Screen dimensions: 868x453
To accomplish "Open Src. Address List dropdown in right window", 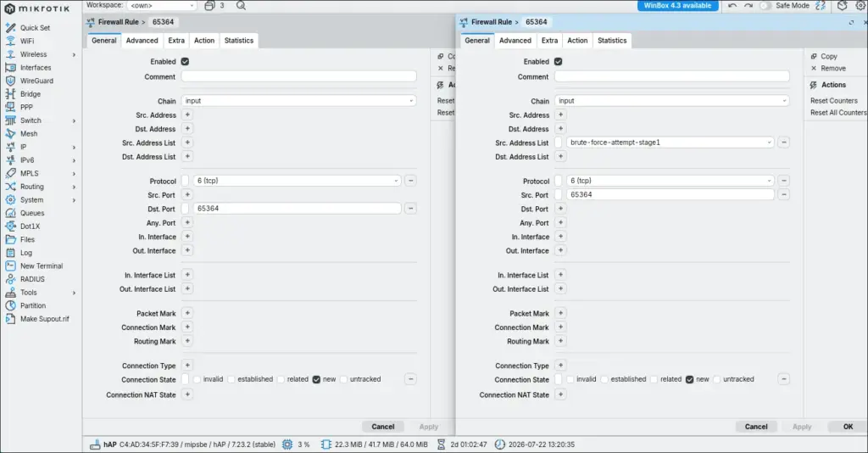I will pyautogui.click(x=670, y=143).
